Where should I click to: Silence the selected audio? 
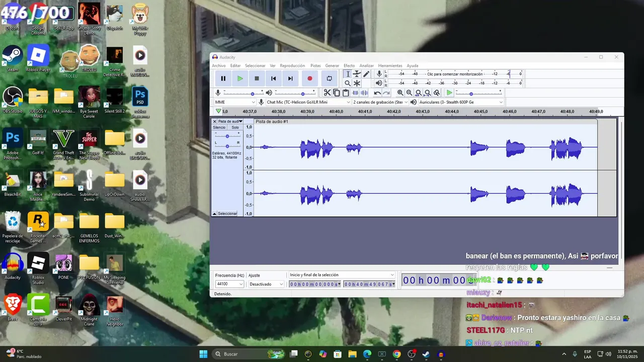point(364,93)
